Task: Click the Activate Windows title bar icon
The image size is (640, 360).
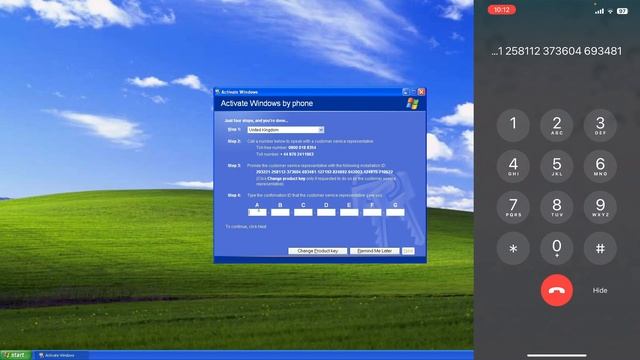Action: tap(218, 92)
